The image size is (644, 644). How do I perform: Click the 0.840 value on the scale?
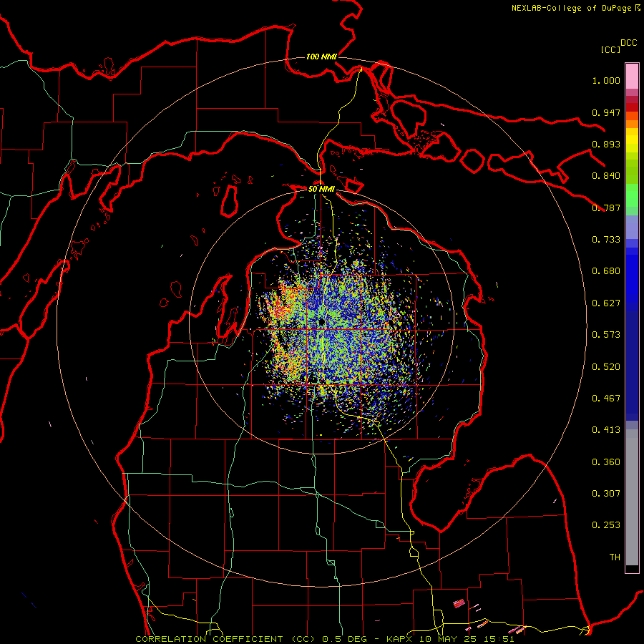pos(606,176)
